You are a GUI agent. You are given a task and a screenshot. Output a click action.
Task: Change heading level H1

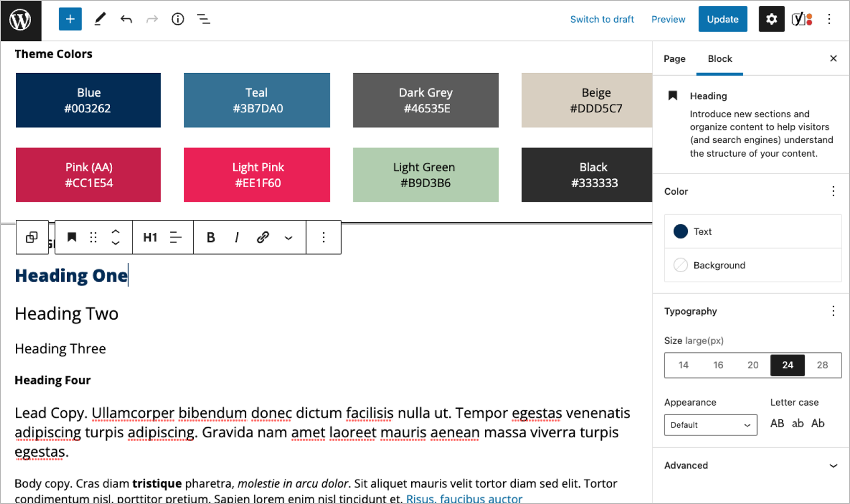pos(150,238)
